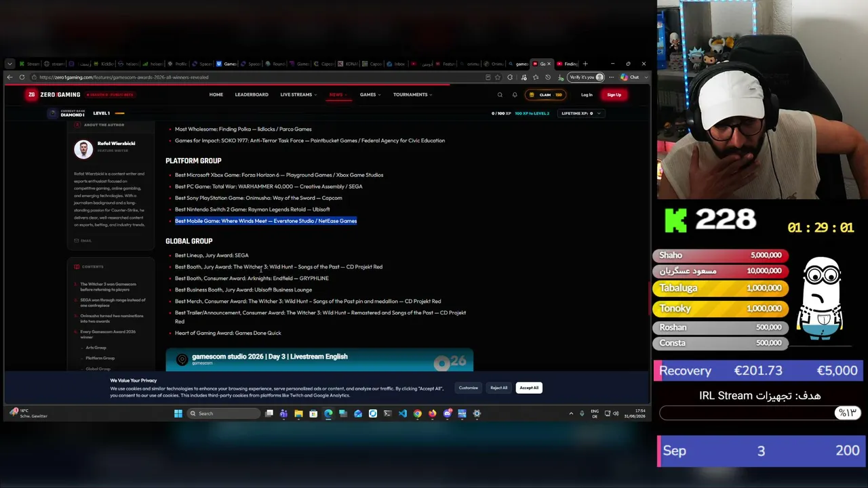868x488 pixels.
Task: Expand the NEWS menu
Action: (338, 95)
